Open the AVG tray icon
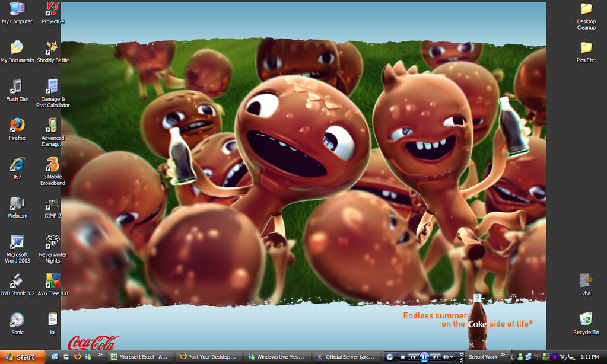607x364 pixels. (x=546, y=357)
